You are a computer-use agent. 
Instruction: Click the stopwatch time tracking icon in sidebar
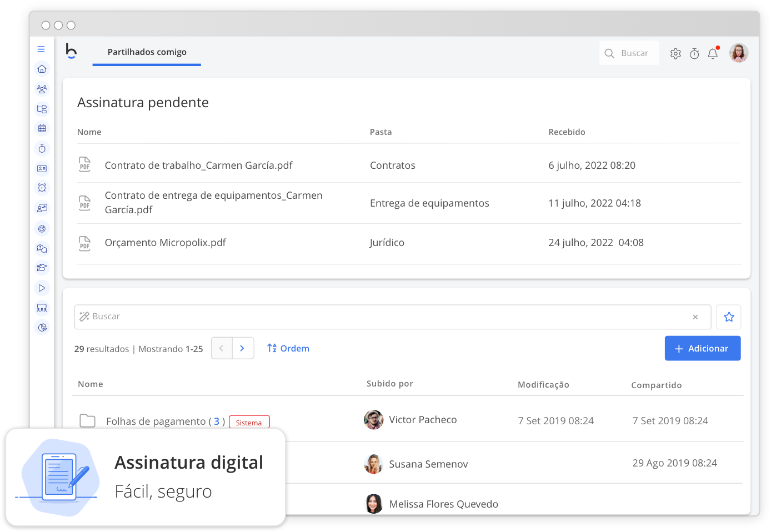(x=42, y=148)
